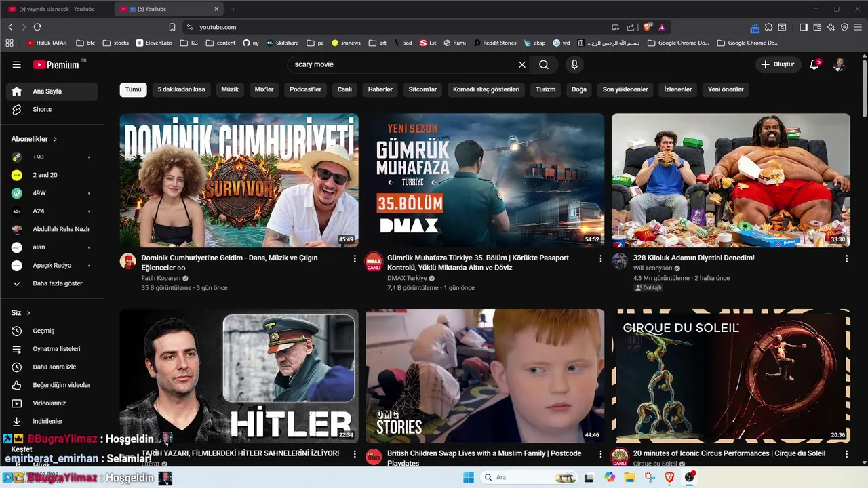Open options menu for Gümrük Muhafaza video
This screenshot has width=868, height=488.
tap(600, 258)
